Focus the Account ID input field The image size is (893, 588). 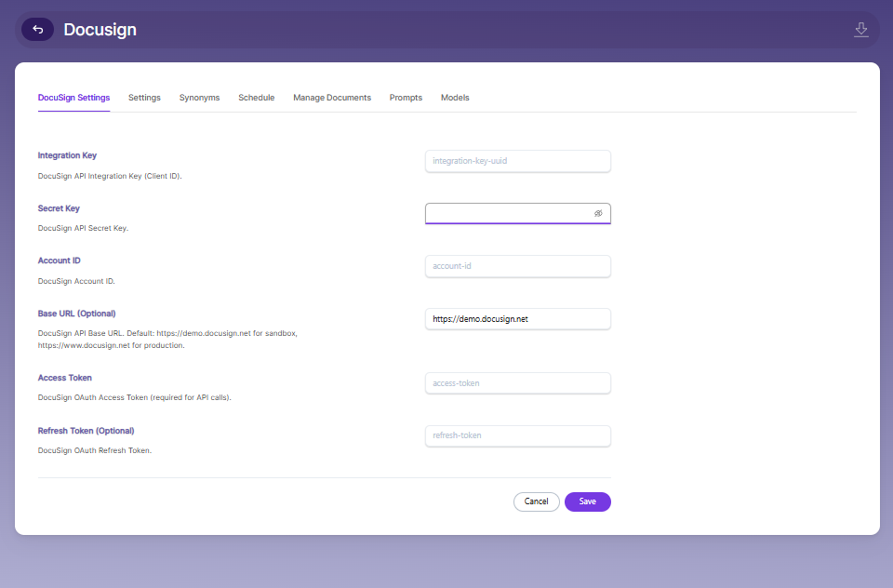(518, 266)
